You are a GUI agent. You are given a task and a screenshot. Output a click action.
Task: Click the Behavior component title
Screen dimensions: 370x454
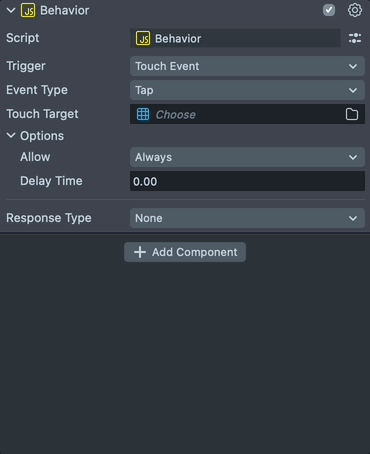[x=65, y=10]
